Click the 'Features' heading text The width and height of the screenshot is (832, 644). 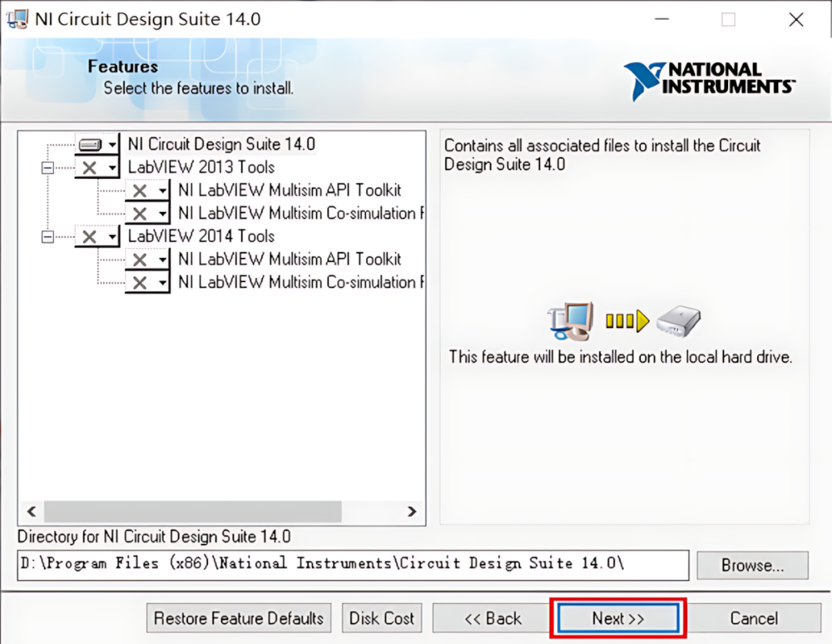[122, 66]
